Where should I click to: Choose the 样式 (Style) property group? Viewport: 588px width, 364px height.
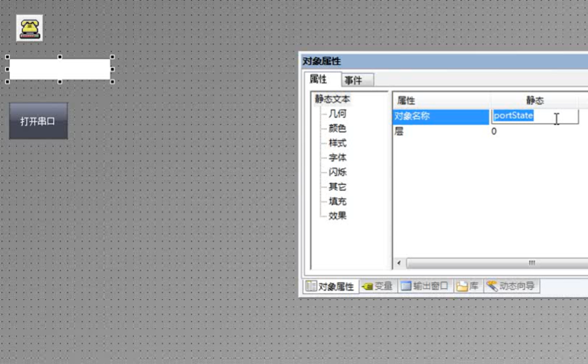click(x=338, y=143)
